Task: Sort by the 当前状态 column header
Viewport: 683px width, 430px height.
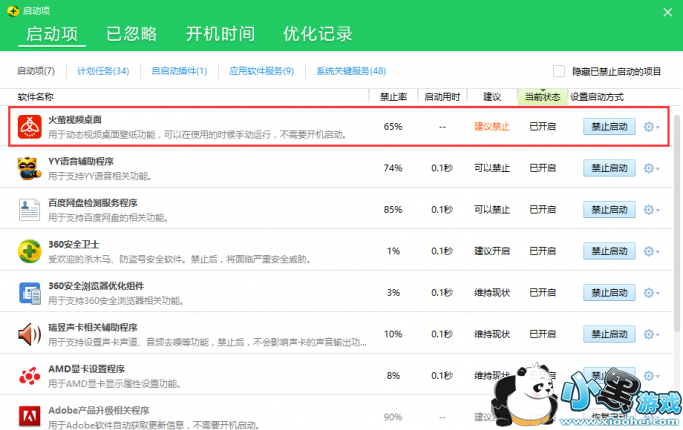Action: click(542, 97)
